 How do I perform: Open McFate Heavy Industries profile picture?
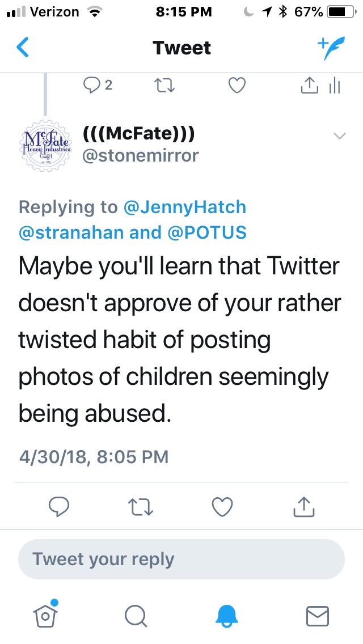coord(45,144)
